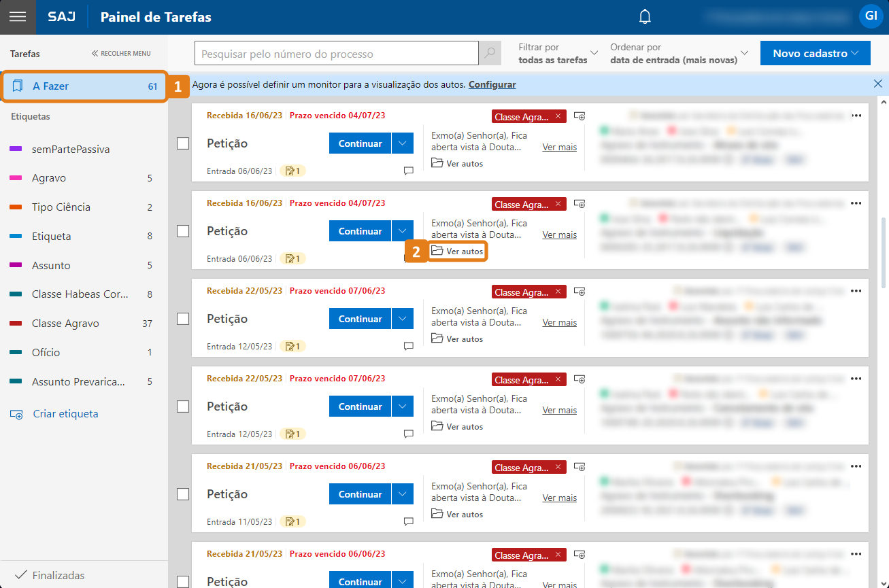Tick the checkbox of the last visible card
Image resolution: width=889 pixels, height=588 pixels.
pos(182,583)
